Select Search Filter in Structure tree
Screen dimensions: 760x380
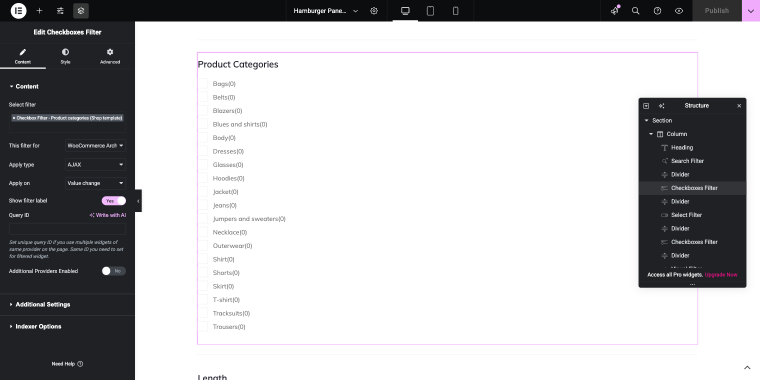tap(687, 161)
